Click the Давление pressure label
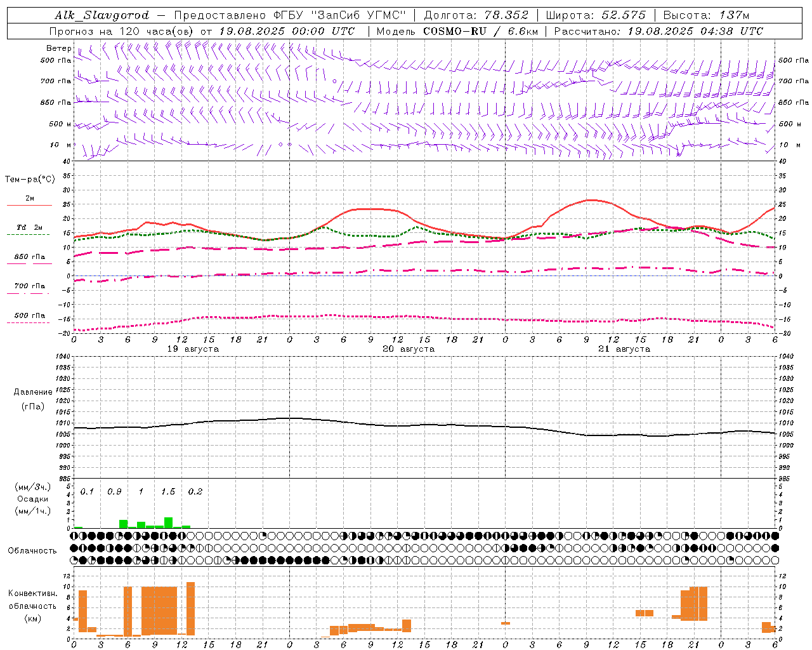812x650 pixels. [x=33, y=392]
